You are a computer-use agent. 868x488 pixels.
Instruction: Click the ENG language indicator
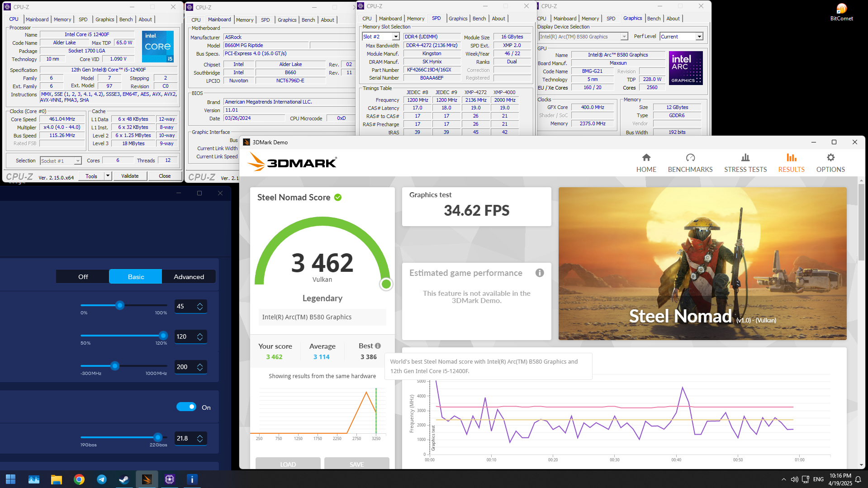pos(818,479)
